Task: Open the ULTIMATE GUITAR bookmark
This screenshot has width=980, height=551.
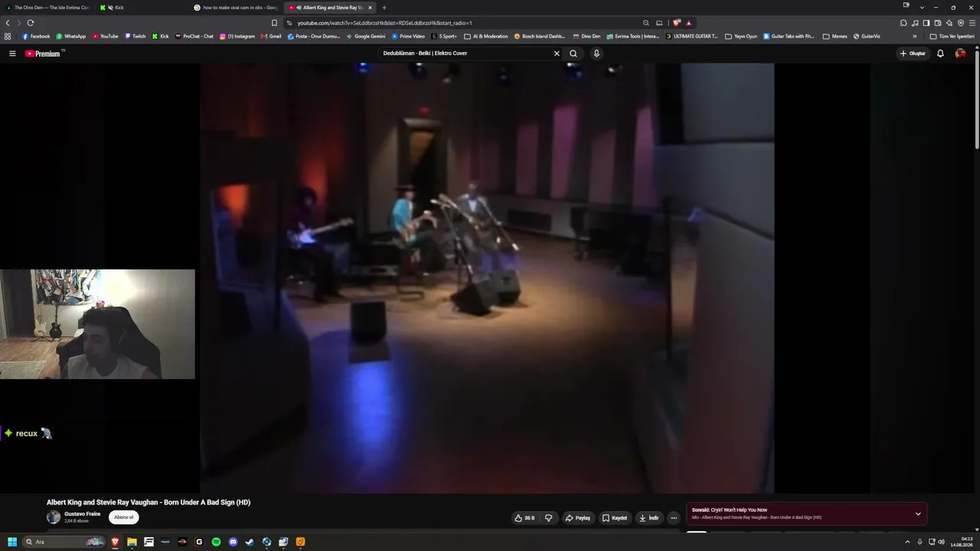Action: pos(692,36)
